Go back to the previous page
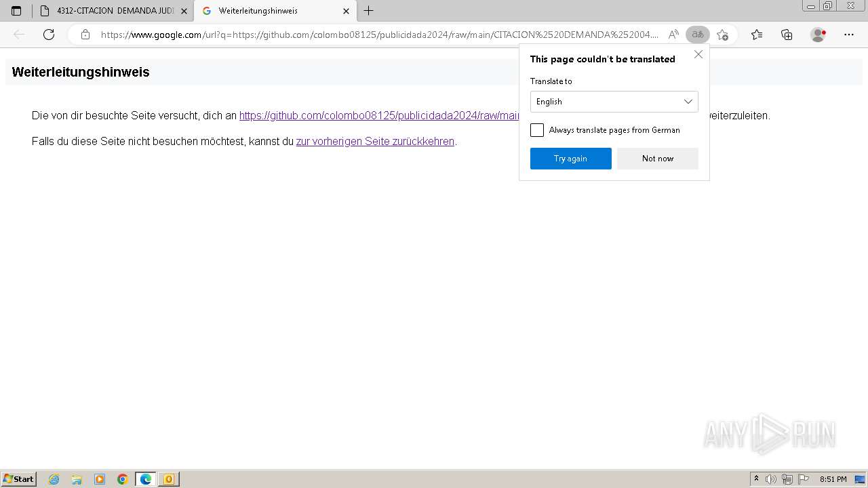 click(19, 35)
